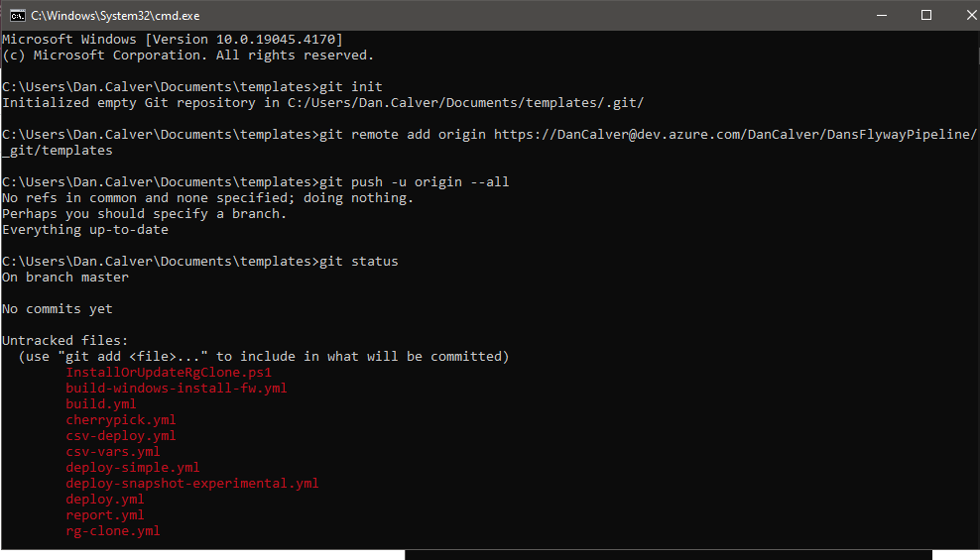Click the report.yml file name
The image size is (980, 560).
coord(104,515)
